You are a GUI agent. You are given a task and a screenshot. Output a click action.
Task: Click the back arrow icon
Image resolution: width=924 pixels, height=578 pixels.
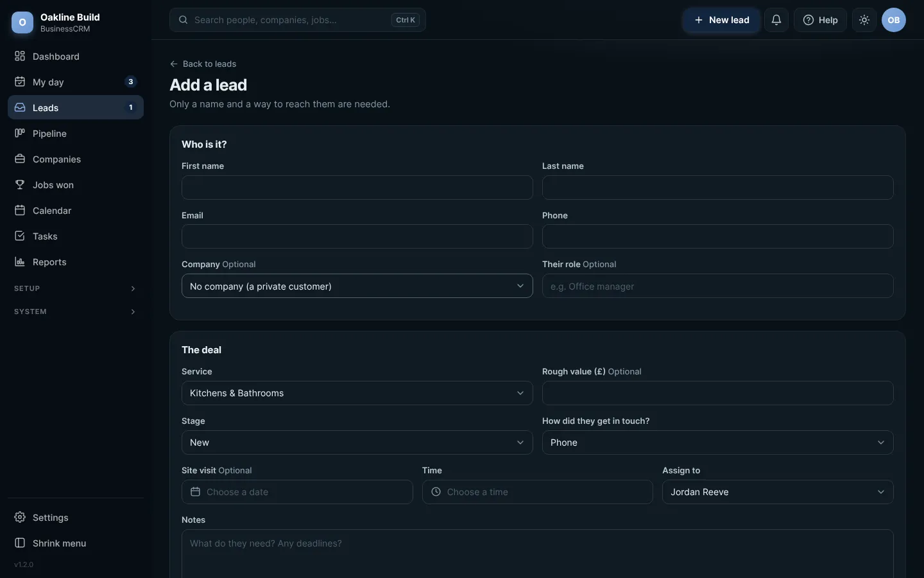174,64
